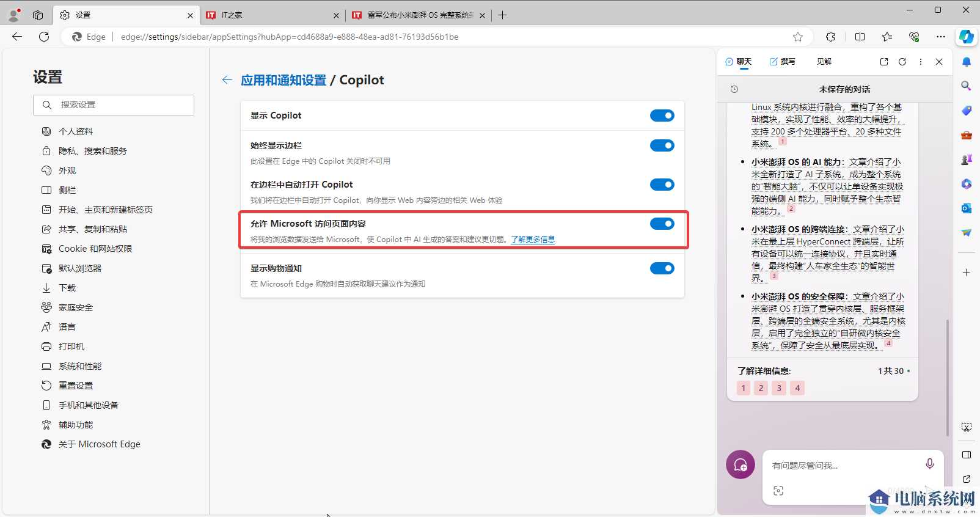Click reference source number 4 button
Image resolution: width=980 pixels, height=517 pixels.
(797, 388)
